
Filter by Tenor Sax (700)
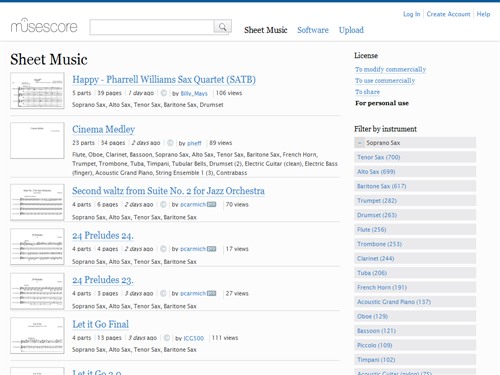pos(415,157)
